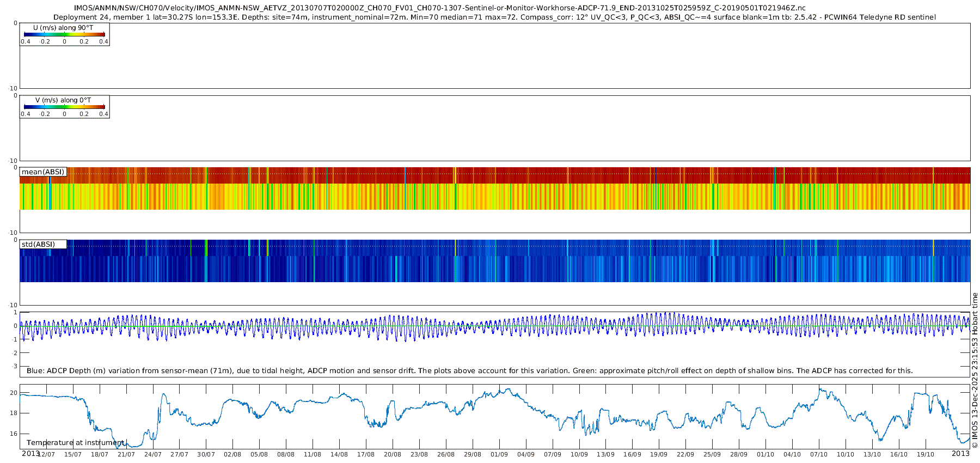This screenshot has width=980, height=463.
Task: Select the mean(ABSI) panel label
Action: (x=43, y=172)
